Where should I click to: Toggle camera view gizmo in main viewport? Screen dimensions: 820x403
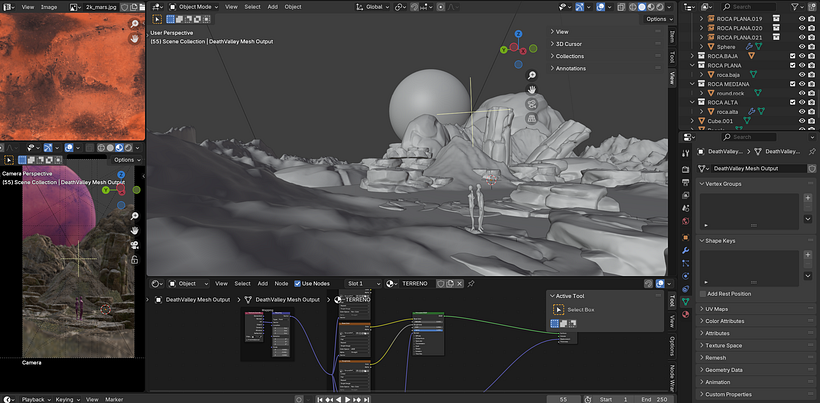coord(531,104)
